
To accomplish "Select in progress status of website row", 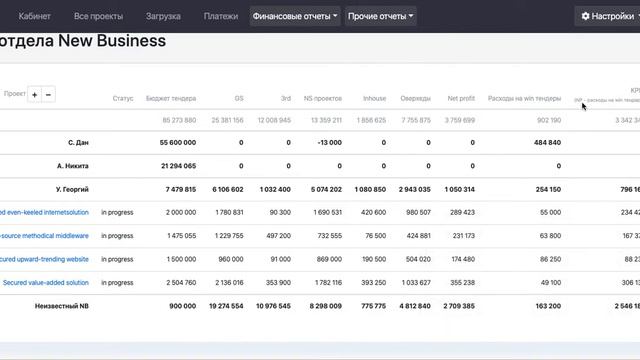I will (117, 259).
